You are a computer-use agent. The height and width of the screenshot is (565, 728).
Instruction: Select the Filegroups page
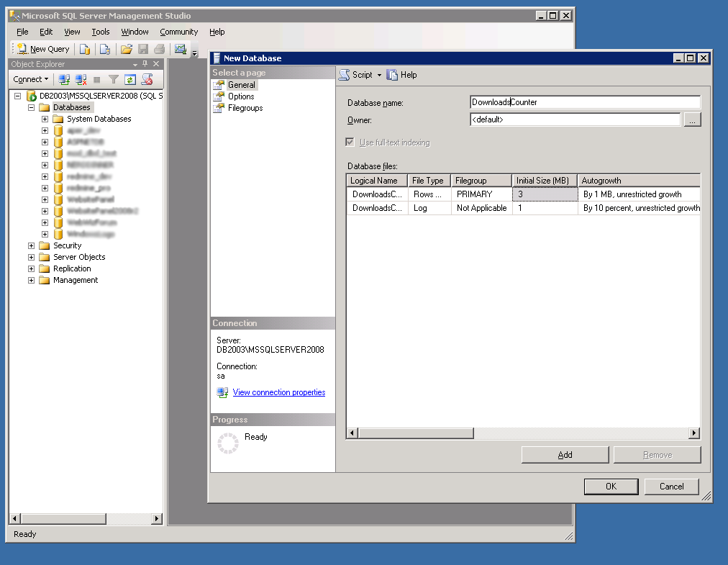pos(245,108)
